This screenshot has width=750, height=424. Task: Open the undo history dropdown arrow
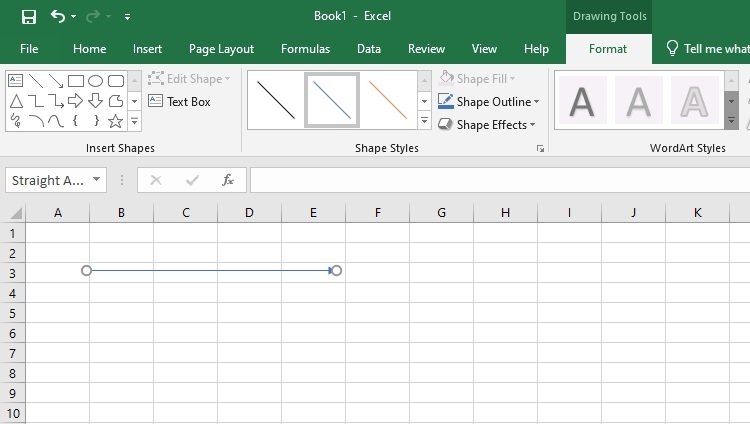pos(74,17)
